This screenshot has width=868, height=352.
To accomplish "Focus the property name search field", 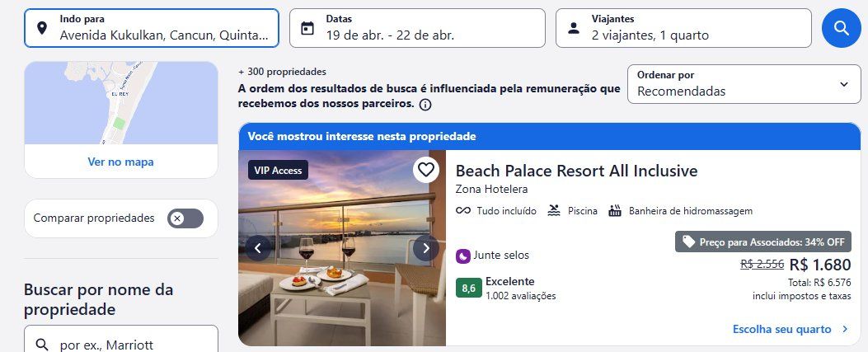I will [120, 342].
